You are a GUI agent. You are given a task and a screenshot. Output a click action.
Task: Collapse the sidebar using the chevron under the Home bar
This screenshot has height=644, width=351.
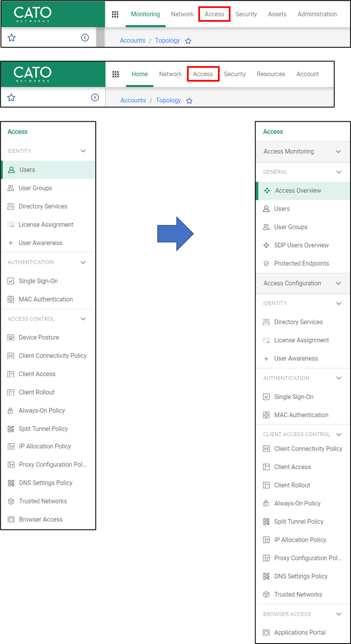point(95,97)
